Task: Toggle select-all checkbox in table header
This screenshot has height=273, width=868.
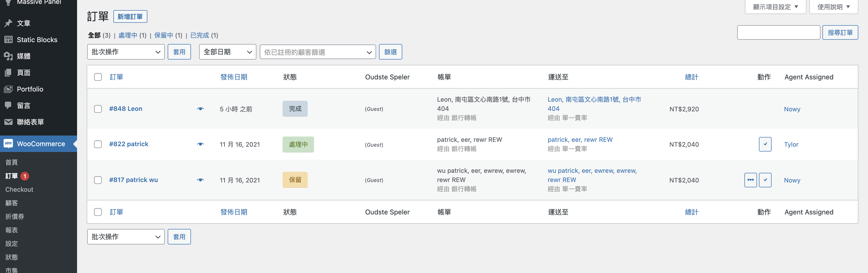Action: tap(98, 77)
